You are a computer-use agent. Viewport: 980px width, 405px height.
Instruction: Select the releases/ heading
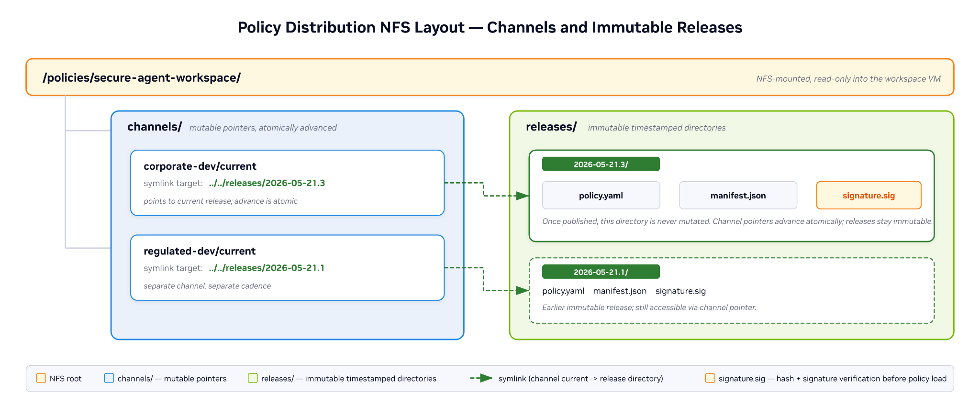(x=551, y=127)
